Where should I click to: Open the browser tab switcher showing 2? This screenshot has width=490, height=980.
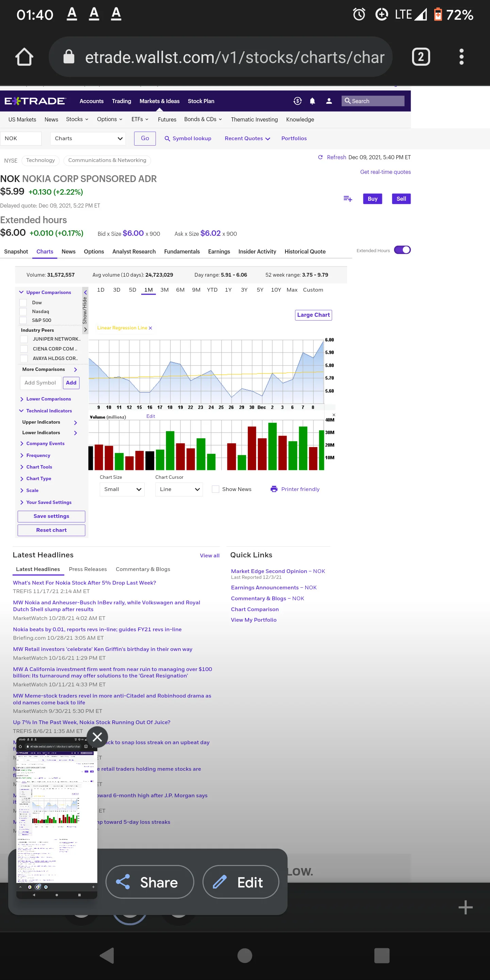point(421,57)
